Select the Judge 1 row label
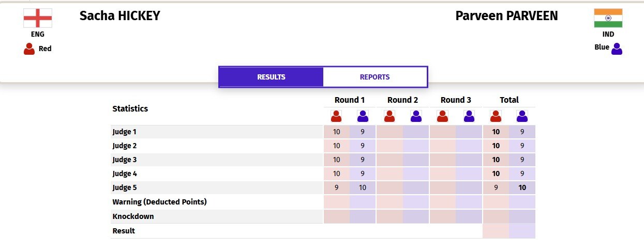The width and height of the screenshot is (644, 252). click(x=125, y=132)
